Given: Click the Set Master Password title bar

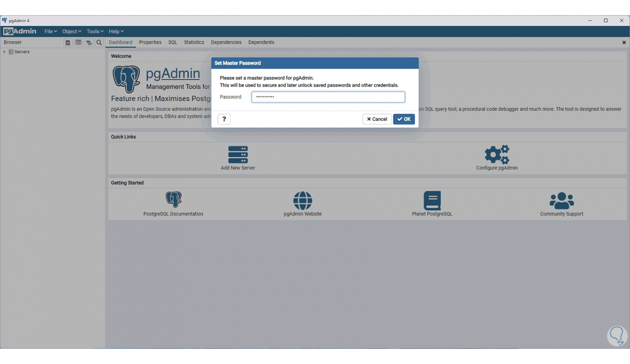Looking at the screenshot, I should point(315,63).
